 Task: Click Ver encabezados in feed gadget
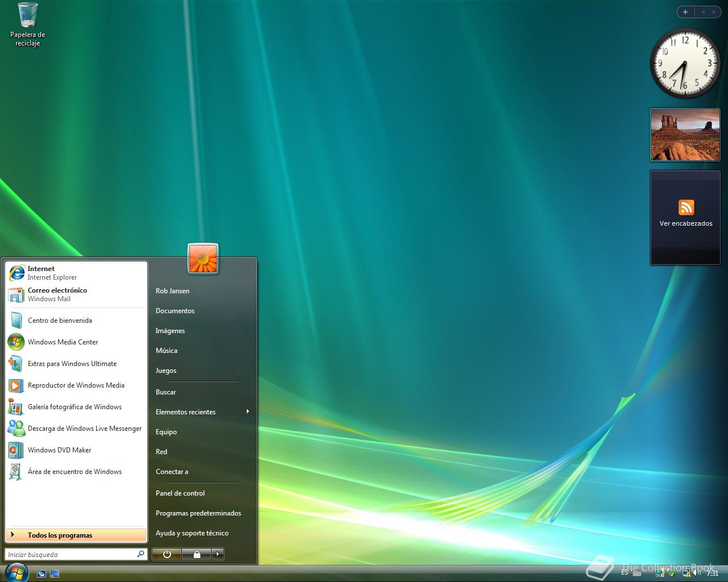(x=686, y=223)
